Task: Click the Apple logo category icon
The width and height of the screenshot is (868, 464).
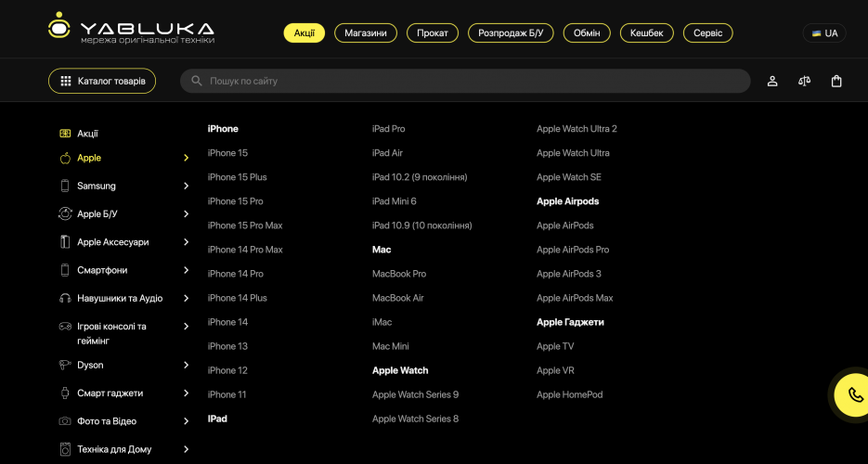Action: tap(65, 158)
